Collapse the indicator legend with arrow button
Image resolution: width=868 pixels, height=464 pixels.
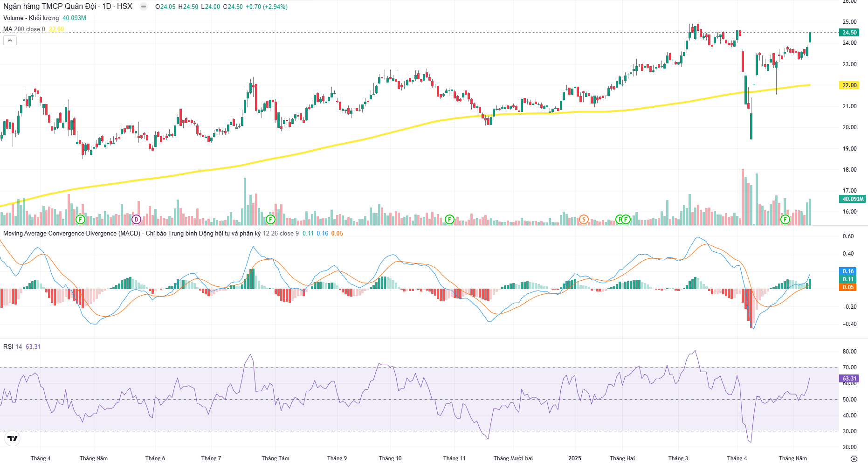[10, 41]
